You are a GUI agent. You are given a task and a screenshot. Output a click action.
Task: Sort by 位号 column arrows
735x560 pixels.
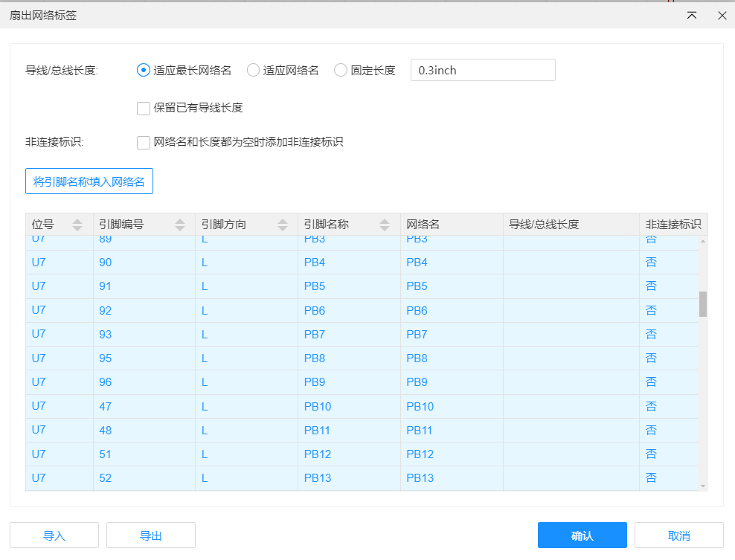click(77, 225)
